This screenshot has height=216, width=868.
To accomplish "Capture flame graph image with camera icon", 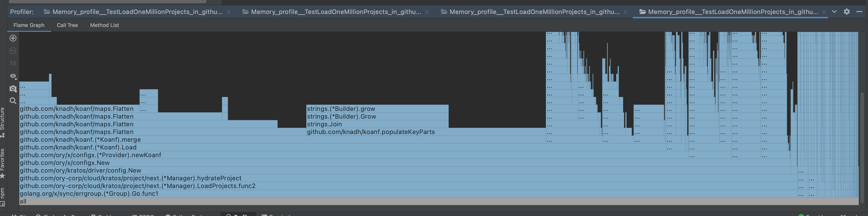I will (x=13, y=88).
